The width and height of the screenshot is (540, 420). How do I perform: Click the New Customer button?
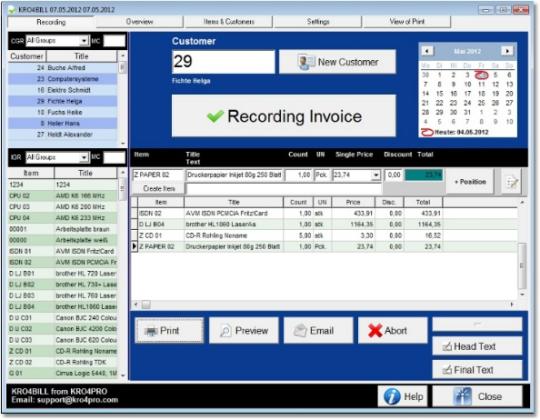pos(338,62)
